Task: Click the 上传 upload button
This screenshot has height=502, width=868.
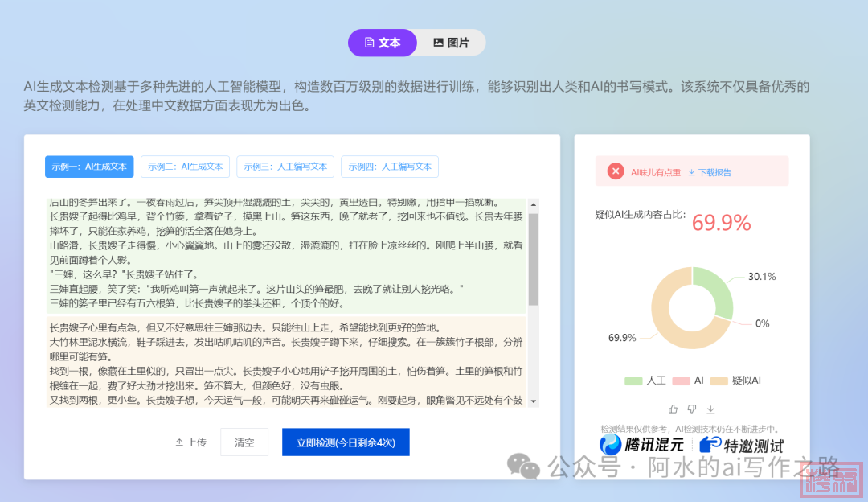Action: [191, 442]
